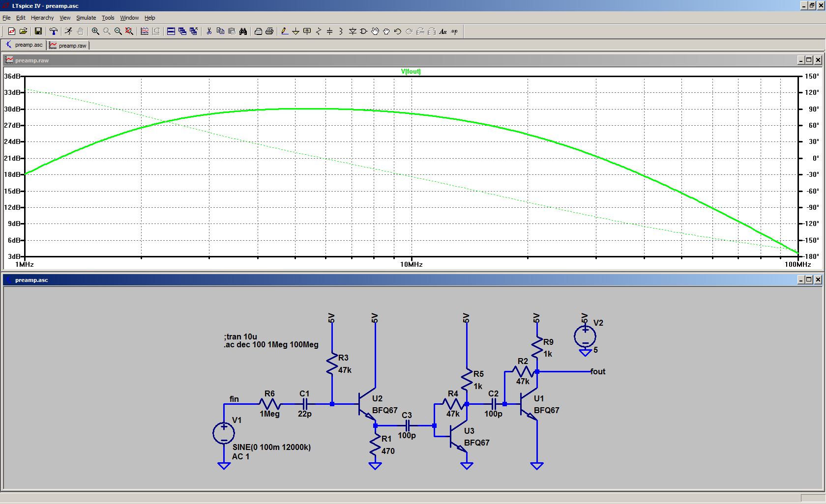Click the Undo arrow icon
The width and height of the screenshot is (826, 504).
[x=398, y=31]
